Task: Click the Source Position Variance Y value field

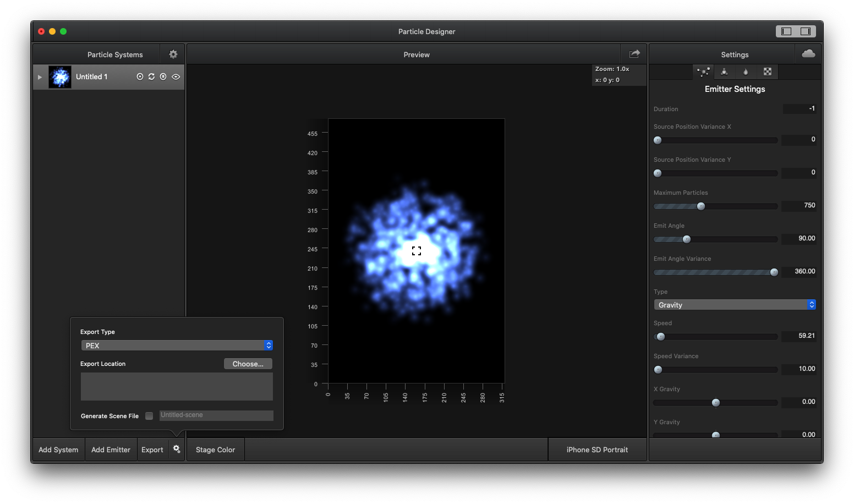Action: (x=799, y=172)
